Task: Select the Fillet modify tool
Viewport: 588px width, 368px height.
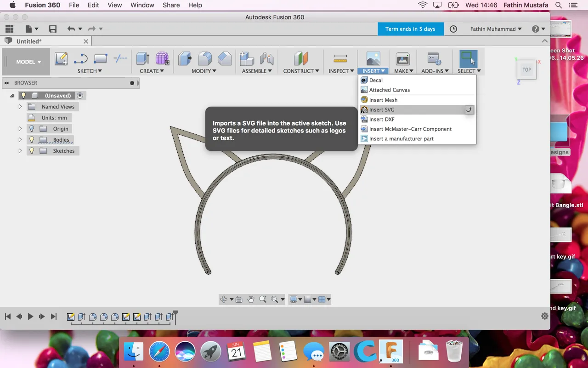Action: 205,59
